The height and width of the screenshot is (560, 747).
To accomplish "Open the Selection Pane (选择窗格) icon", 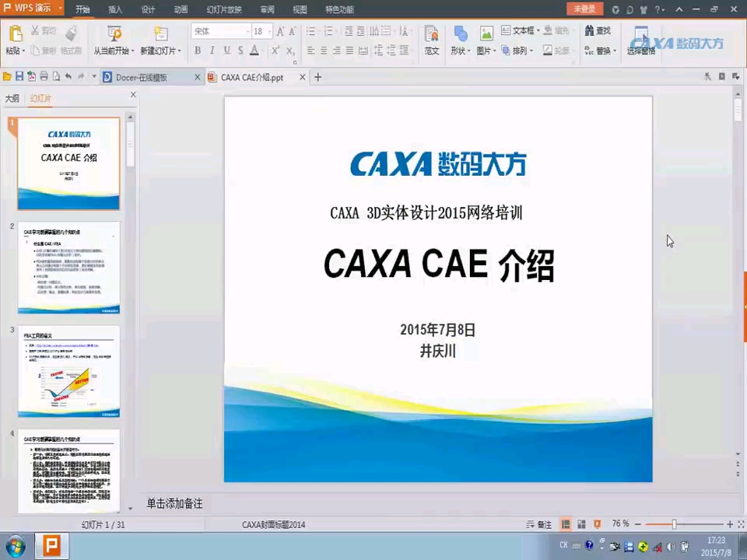I will click(641, 35).
